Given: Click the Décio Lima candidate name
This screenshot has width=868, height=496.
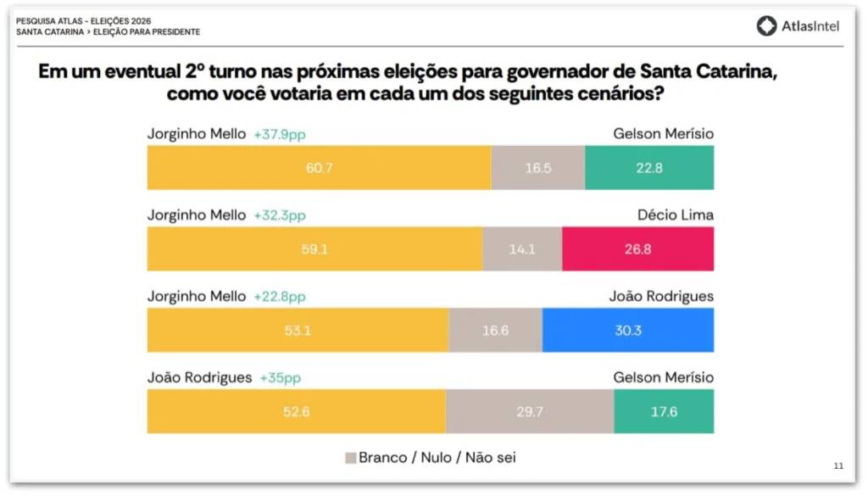Looking at the screenshot, I should (676, 215).
